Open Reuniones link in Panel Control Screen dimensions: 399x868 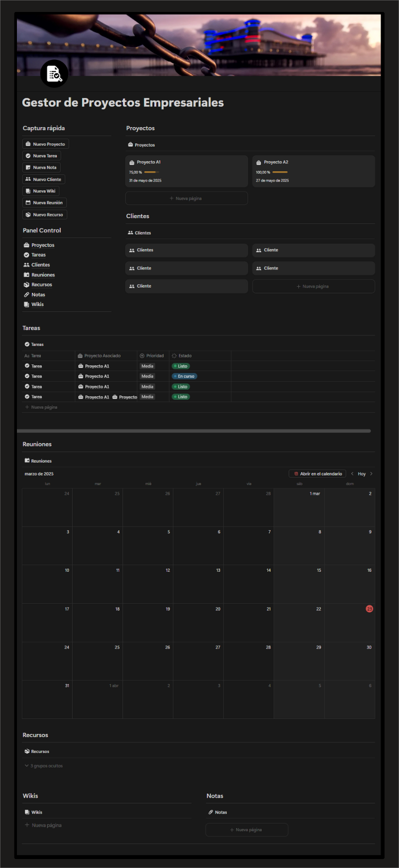(39, 275)
